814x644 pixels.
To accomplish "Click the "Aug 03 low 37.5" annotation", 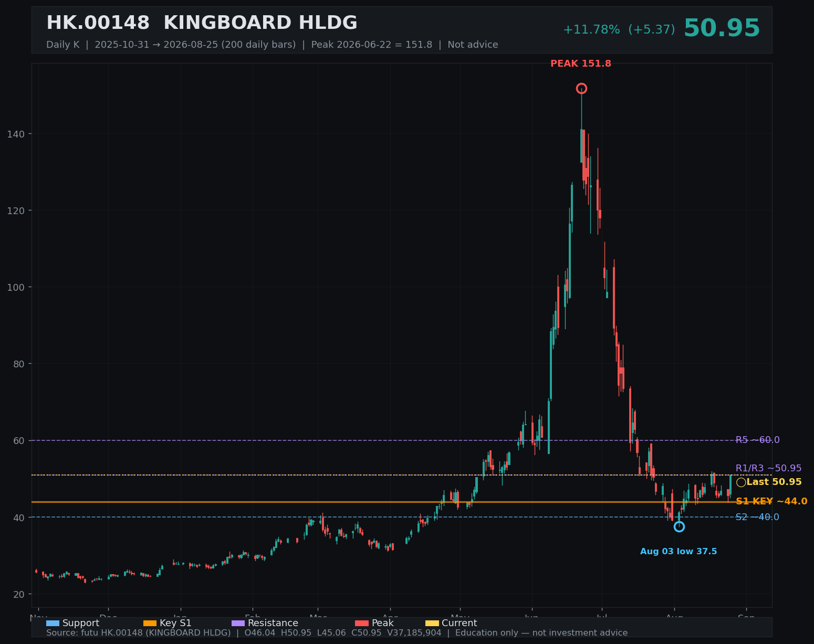I will click(679, 552).
